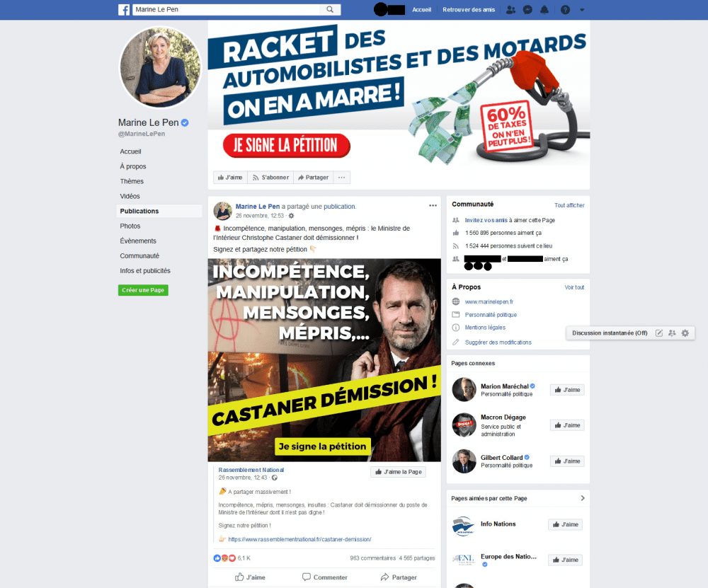Click the new message compose icon in chat bar

[659, 333]
